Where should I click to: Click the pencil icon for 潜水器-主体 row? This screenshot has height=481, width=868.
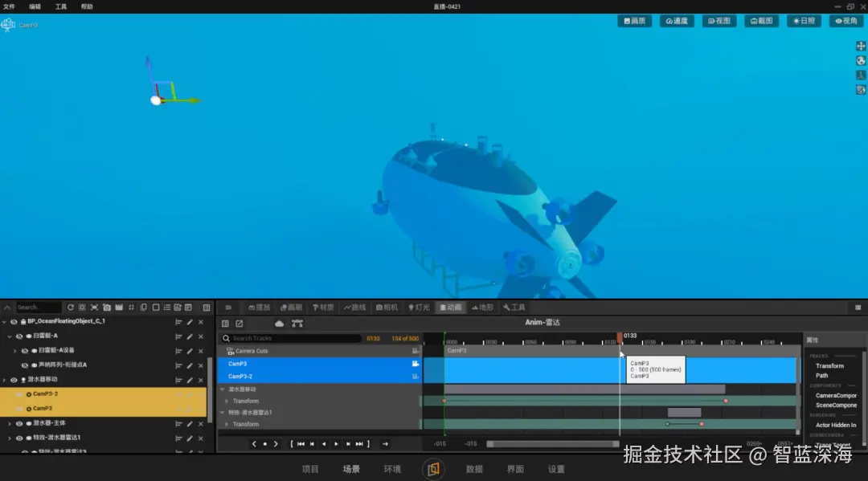[190, 424]
